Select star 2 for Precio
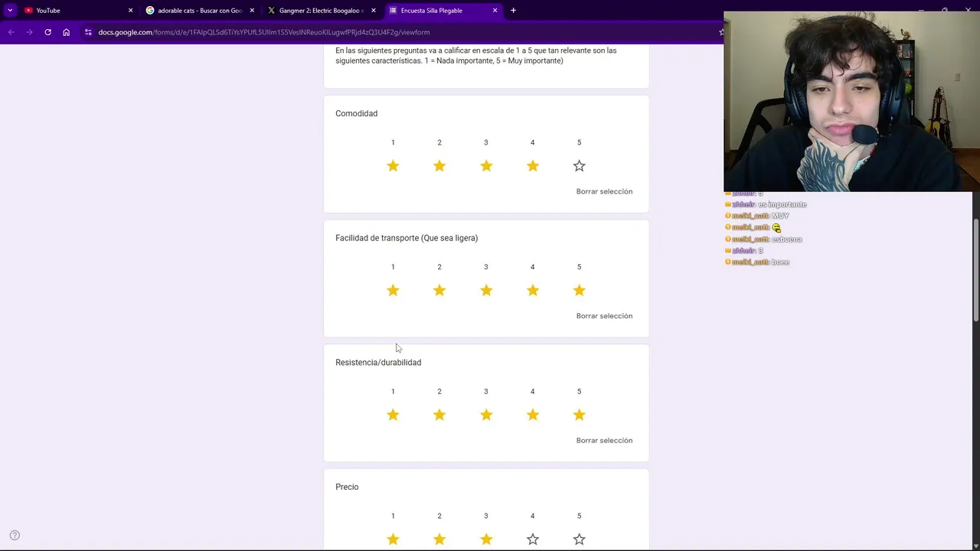980x551 pixels. 439,540
